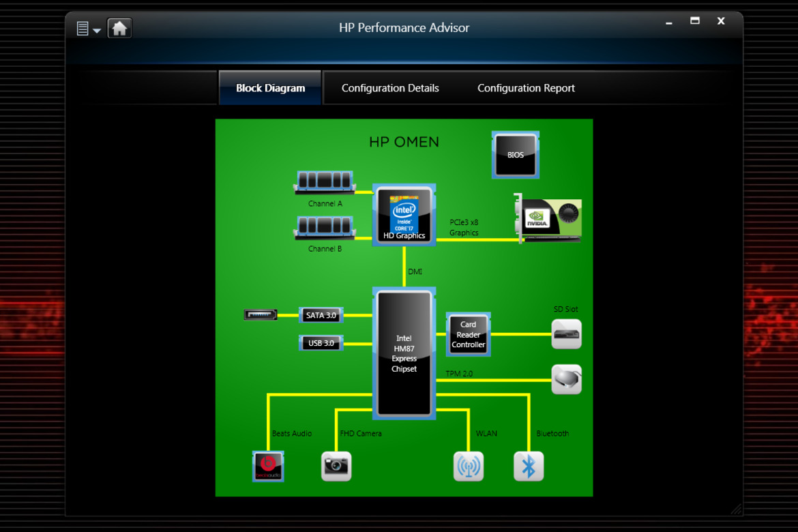Click the DMI link label
The image size is (798, 532).
tap(415, 272)
